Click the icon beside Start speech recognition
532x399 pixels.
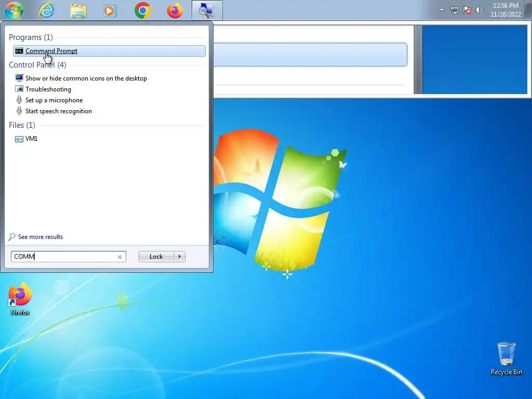(19, 111)
